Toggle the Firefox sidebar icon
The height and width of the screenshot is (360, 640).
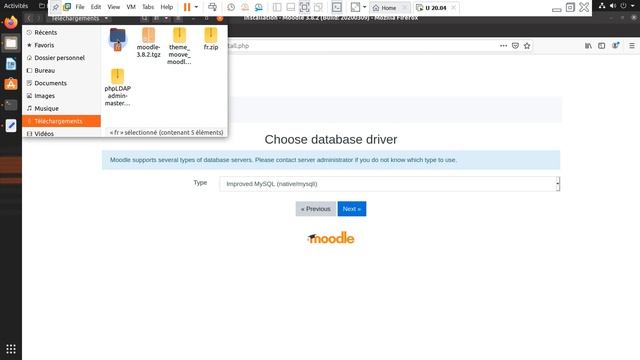click(602, 46)
